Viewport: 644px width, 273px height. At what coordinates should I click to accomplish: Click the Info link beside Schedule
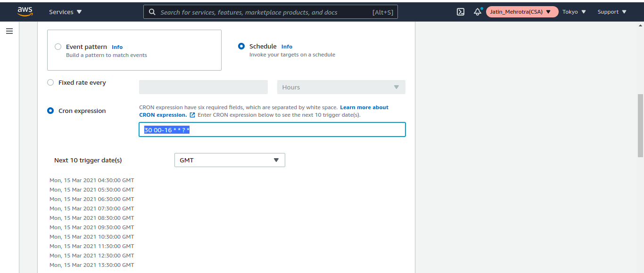pyautogui.click(x=287, y=46)
